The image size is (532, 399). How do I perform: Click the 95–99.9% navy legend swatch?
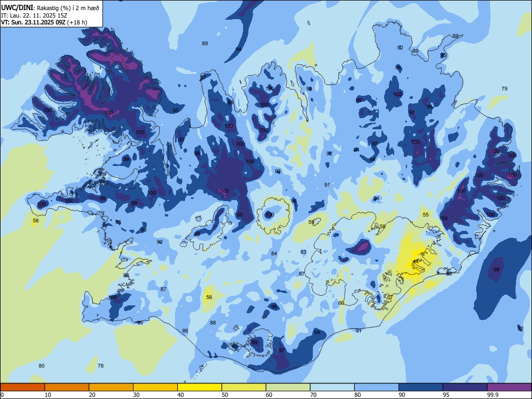pyautogui.click(x=465, y=387)
